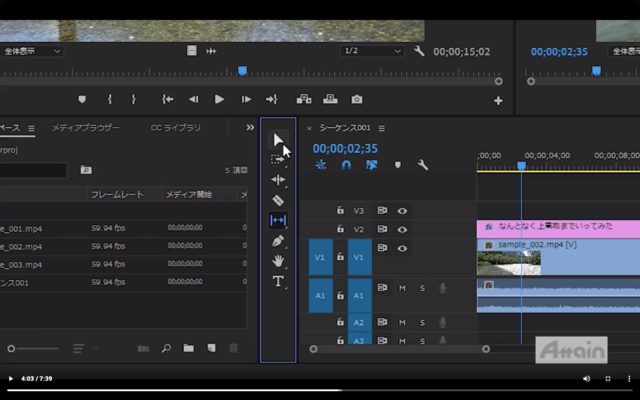Select the Track Select Forward tool
The height and width of the screenshot is (400, 640).
278,159
